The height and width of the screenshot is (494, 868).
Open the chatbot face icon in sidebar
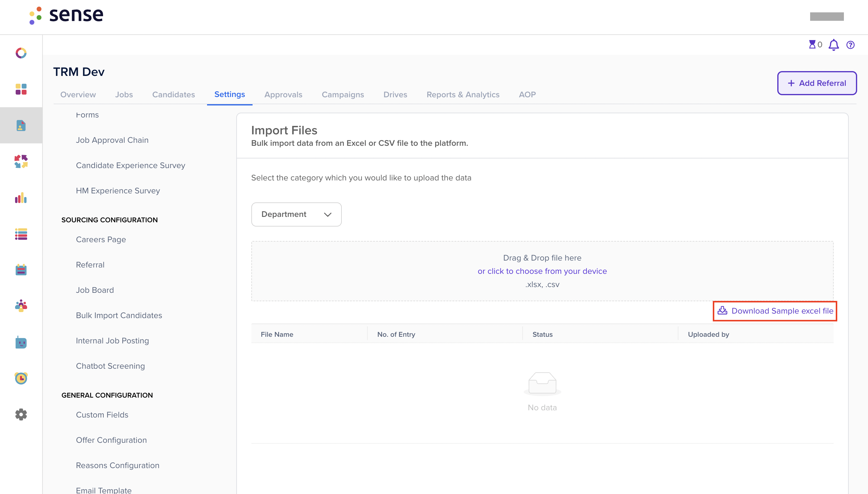(21, 342)
